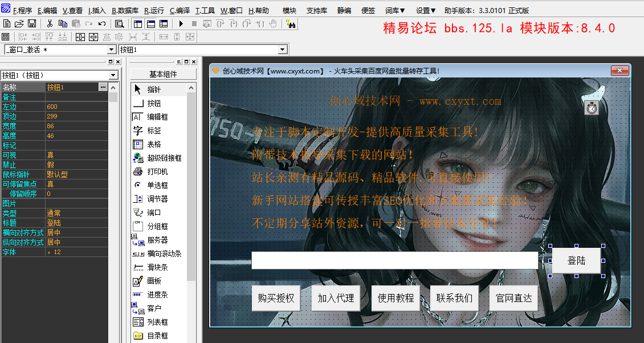Open the 词库 dropdown menu
Viewport: 644px width, 343px height.
tap(395, 11)
